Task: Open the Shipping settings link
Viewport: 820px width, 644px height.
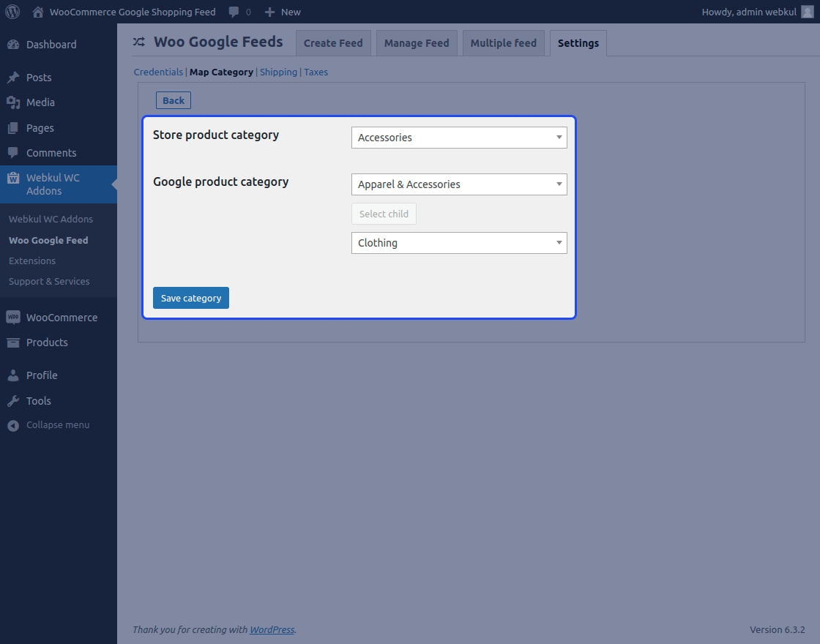Action: (278, 72)
